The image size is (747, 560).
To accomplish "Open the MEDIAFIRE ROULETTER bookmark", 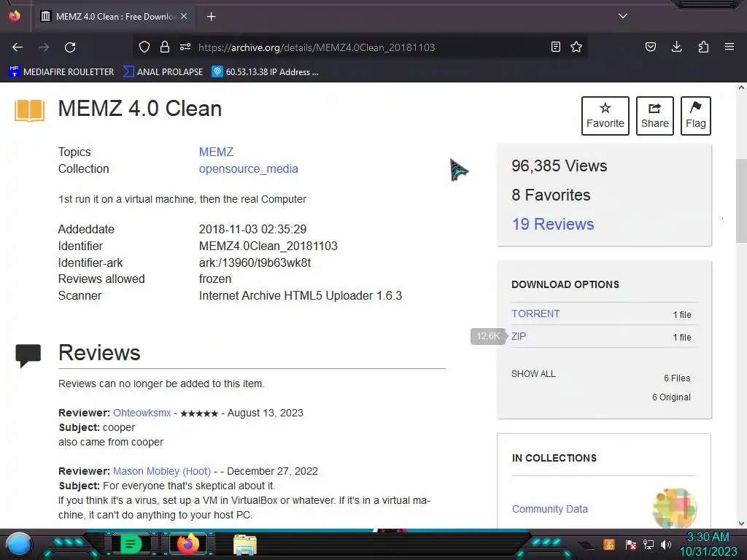I will point(61,72).
